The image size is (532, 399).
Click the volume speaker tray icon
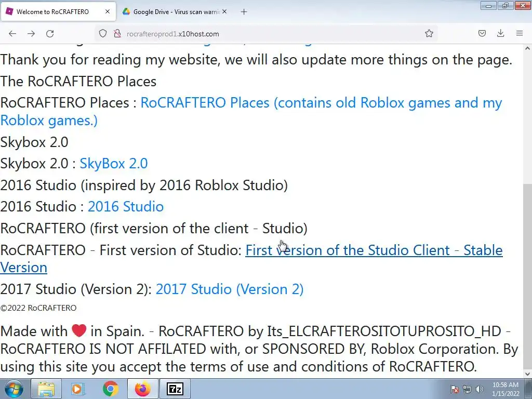click(x=479, y=389)
